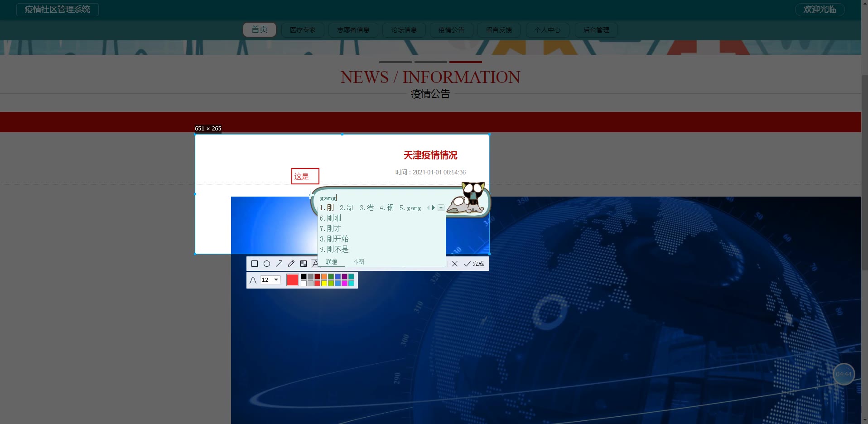This screenshot has height=424, width=868.
Task: Pick the yellow color swatch
Action: tap(324, 283)
